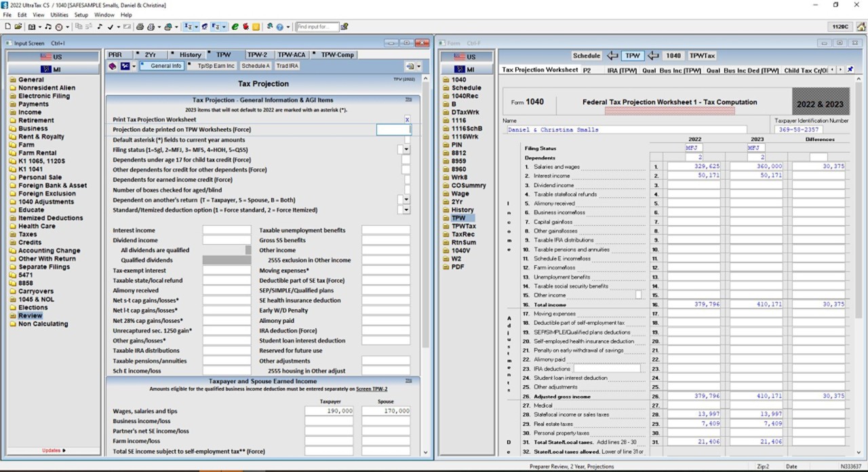Toggle the Print Tax Projection Worksheet checkbox
The height and width of the screenshot is (472, 868).
point(407,119)
